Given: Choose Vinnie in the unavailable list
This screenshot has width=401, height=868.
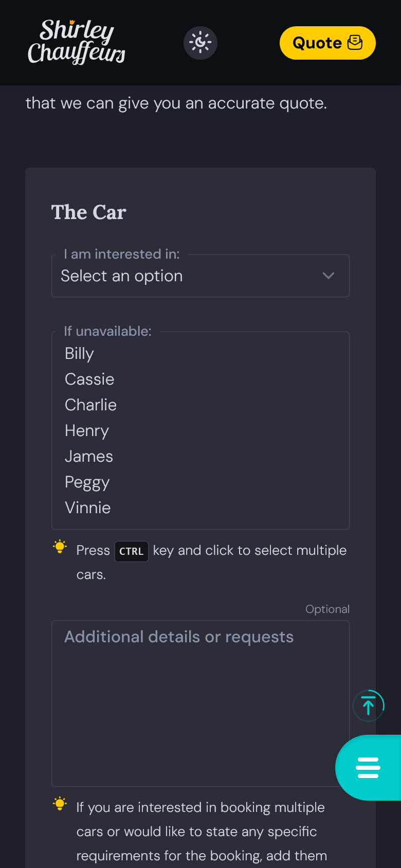Looking at the screenshot, I should pyautogui.click(x=88, y=508).
